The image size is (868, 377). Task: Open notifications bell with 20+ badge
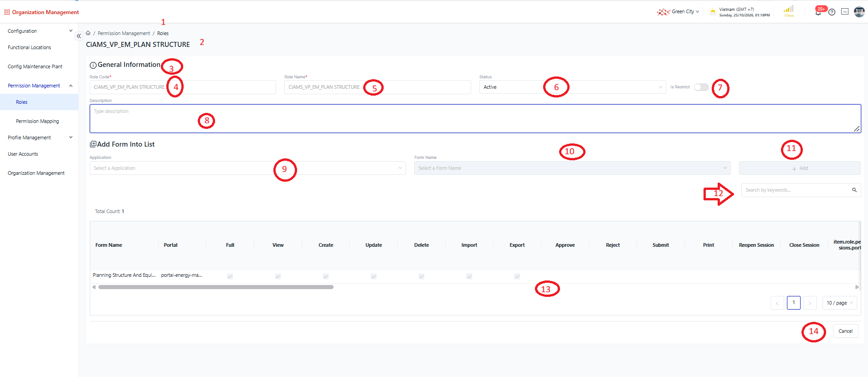(x=818, y=12)
